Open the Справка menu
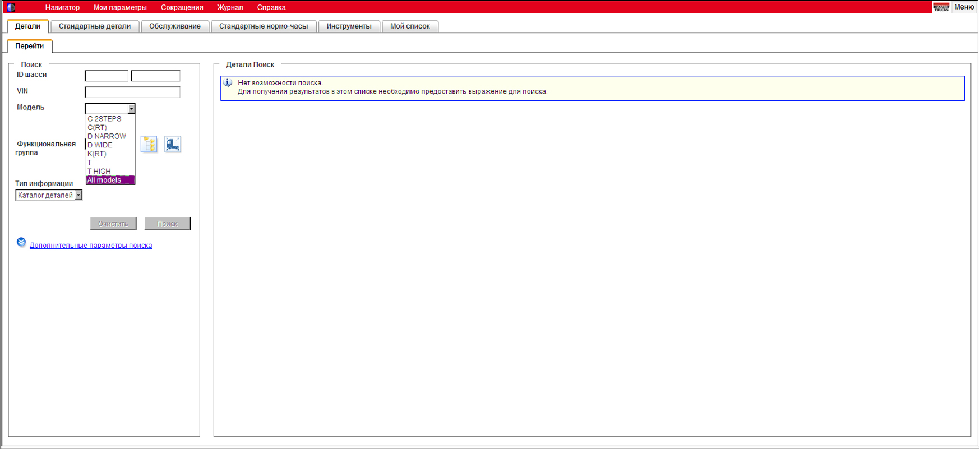 click(271, 7)
